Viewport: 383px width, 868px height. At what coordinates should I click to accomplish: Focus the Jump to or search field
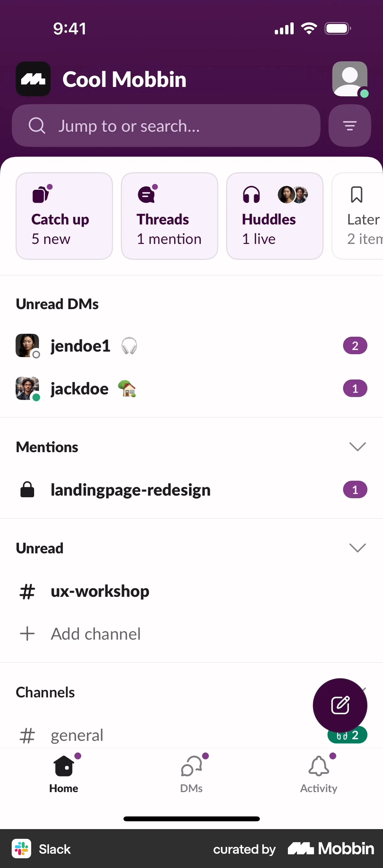click(166, 126)
